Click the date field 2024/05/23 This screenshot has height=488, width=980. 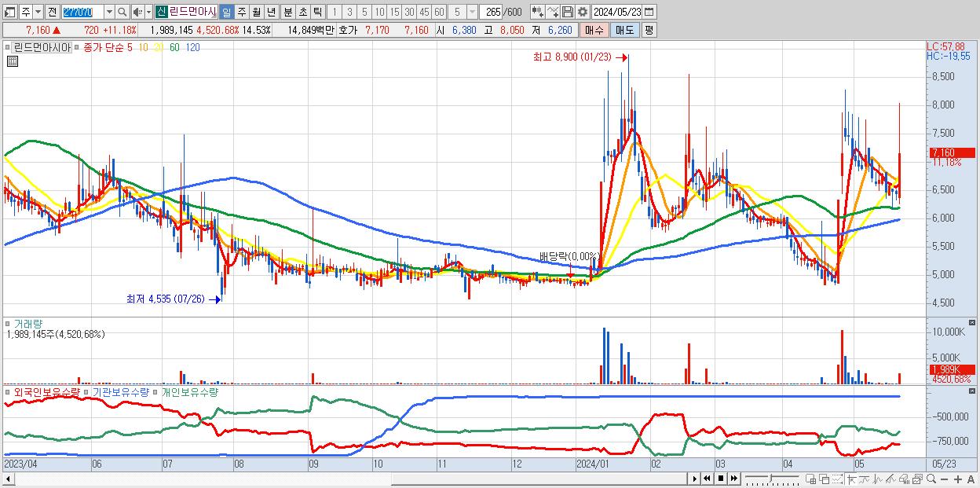pos(616,12)
